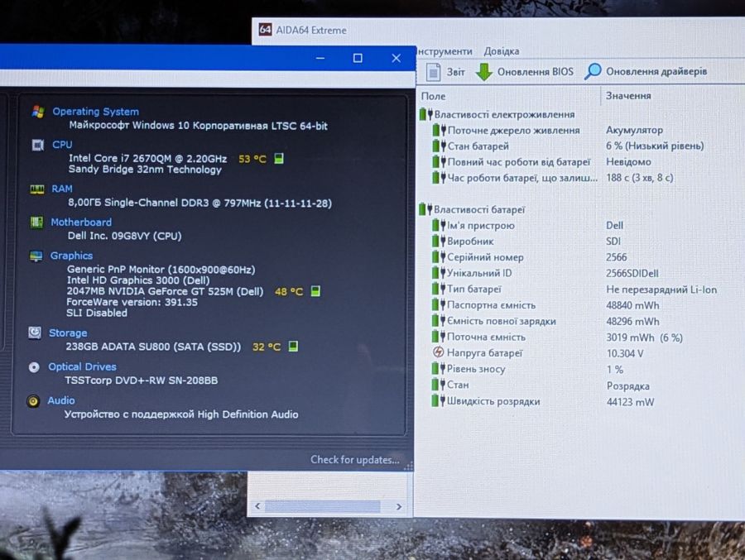Click the left arrow of the horizontal scrollbar
This screenshot has height=560, width=745.
coord(257,506)
